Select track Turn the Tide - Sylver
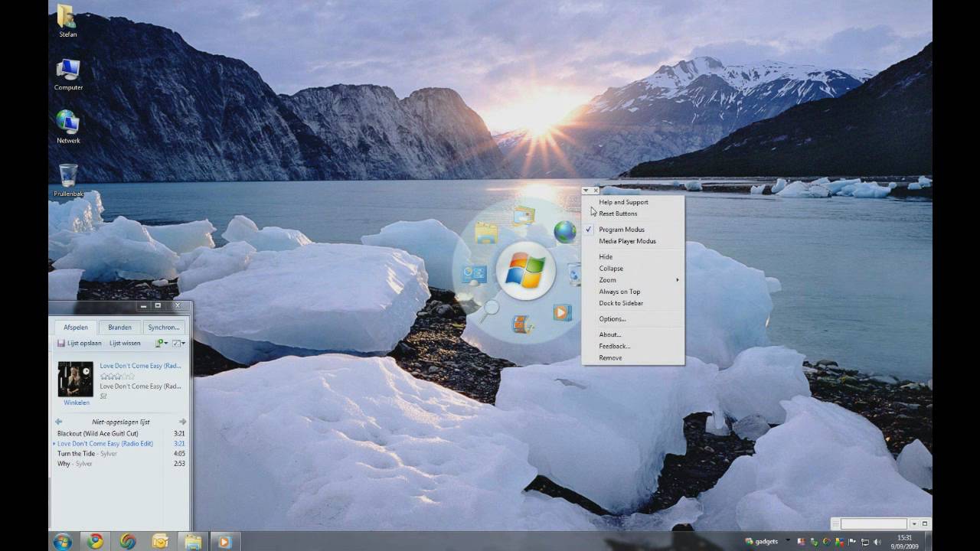The width and height of the screenshot is (980, 551). 121,454
